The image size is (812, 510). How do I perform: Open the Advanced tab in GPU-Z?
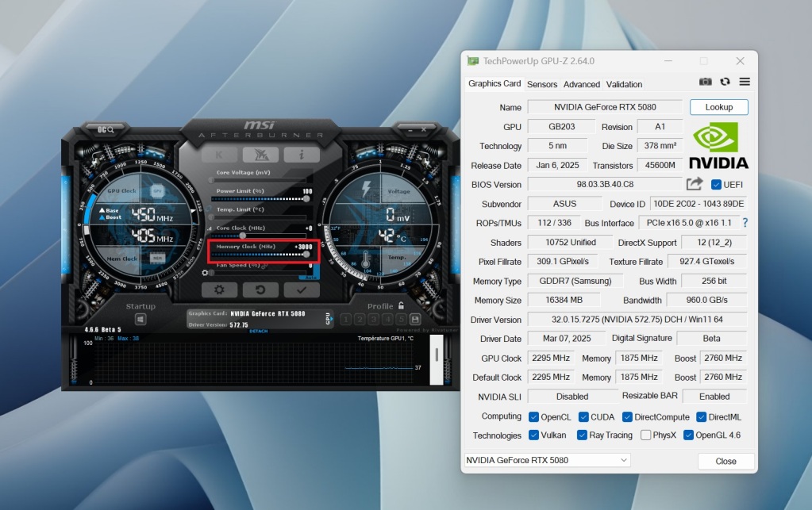click(x=582, y=84)
